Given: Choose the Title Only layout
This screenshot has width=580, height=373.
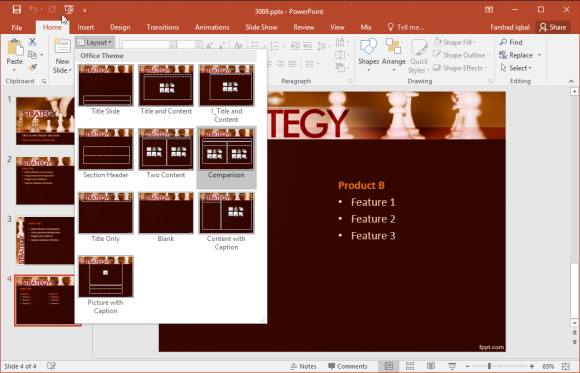Looking at the screenshot, I should (x=106, y=217).
